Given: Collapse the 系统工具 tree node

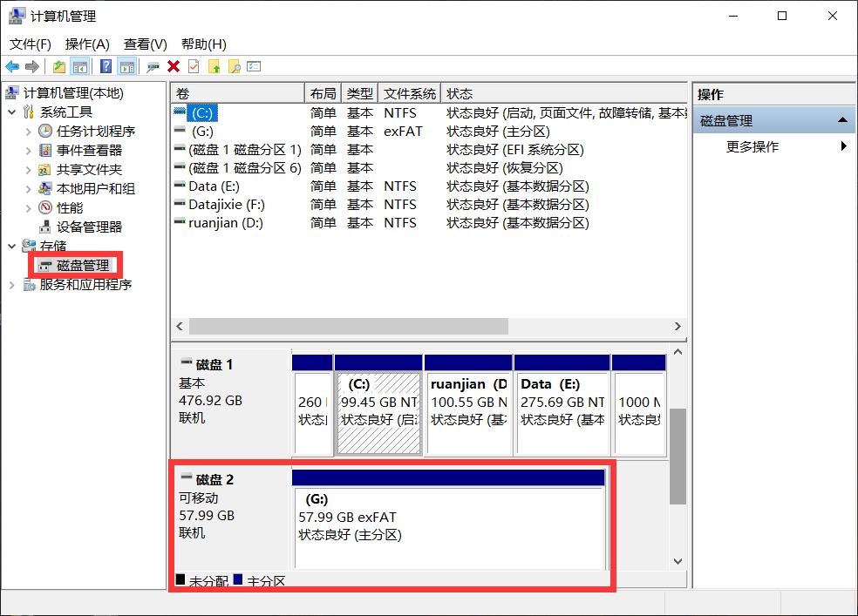Looking at the screenshot, I should (x=12, y=112).
